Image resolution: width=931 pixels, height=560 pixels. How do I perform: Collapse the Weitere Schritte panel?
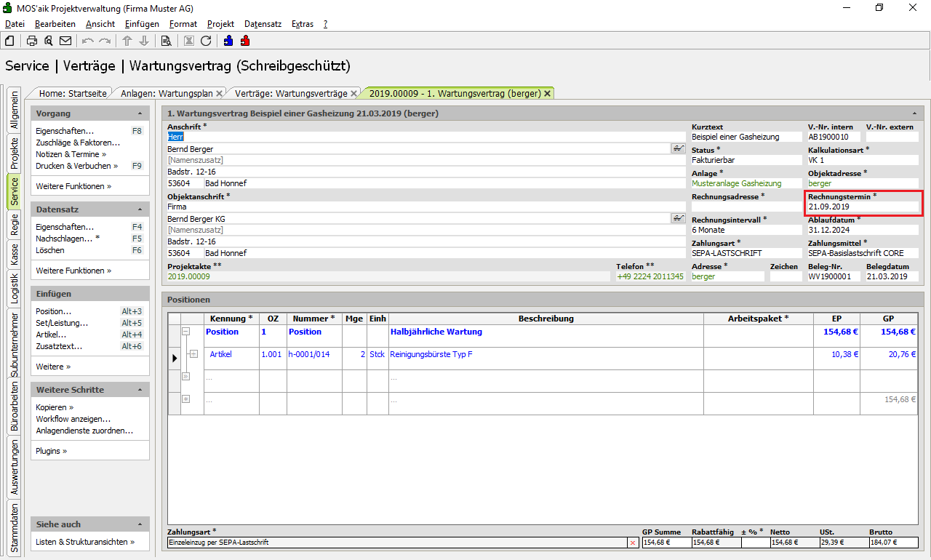click(140, 390)
